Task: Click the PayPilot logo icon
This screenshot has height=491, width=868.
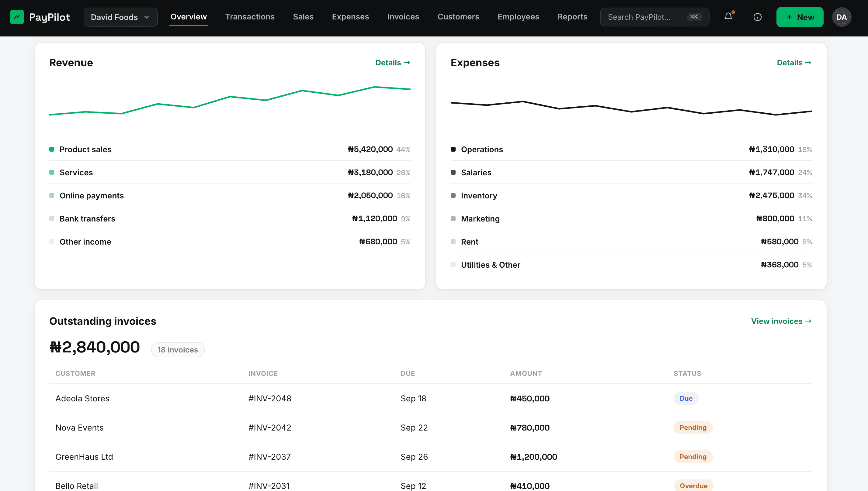Action: click(17, 17)
